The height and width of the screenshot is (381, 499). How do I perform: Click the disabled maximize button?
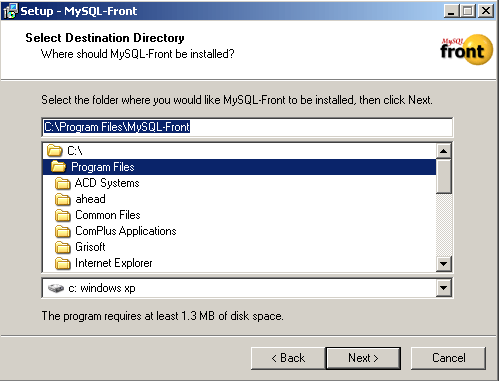[468, 11]
